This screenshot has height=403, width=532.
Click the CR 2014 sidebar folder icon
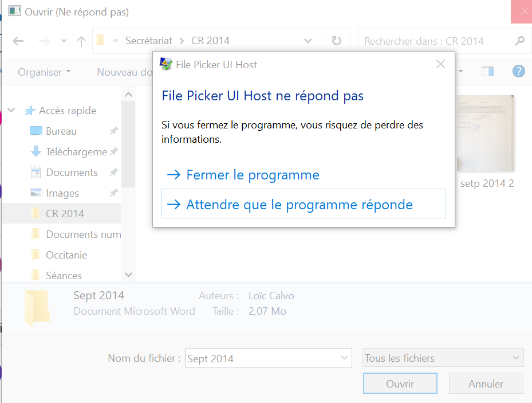coord(36,213)
